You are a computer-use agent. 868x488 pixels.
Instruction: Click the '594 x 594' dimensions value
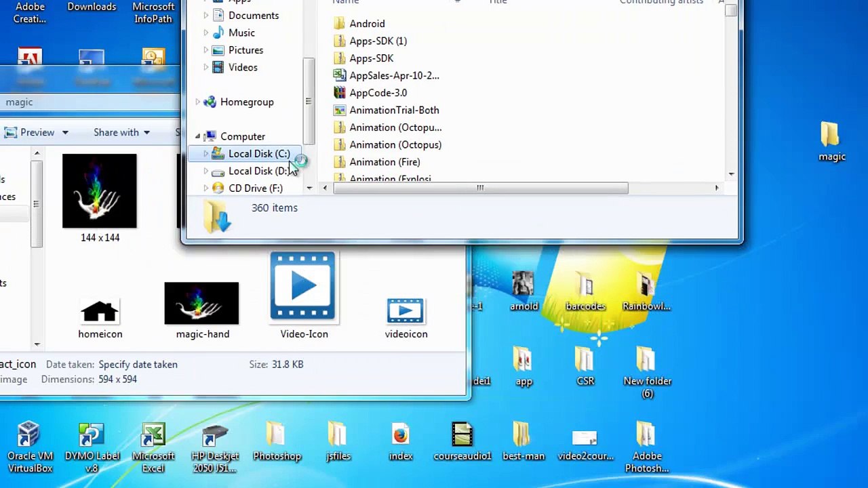(x=117, y=380)
